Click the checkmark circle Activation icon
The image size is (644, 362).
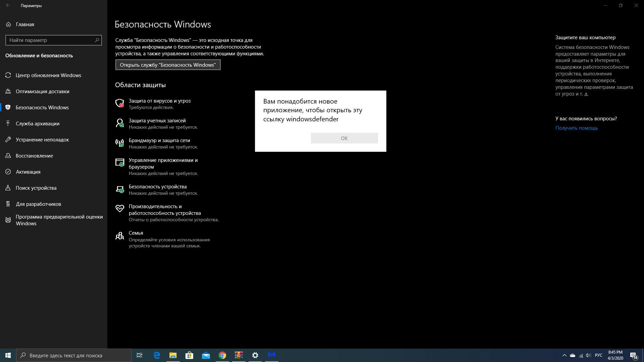[x=8, y=172]
